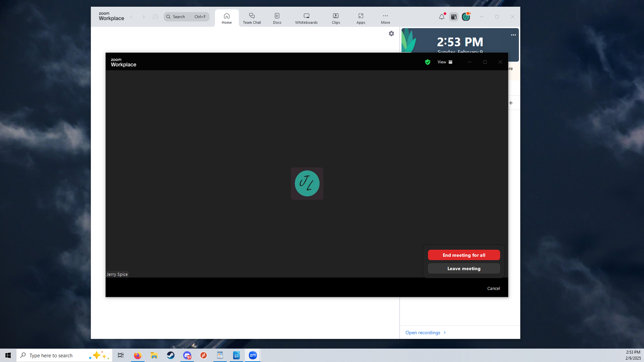Click the green security shield in the meeting window
The height and width of the screenshot is (362, 644).
coord(427,62)
